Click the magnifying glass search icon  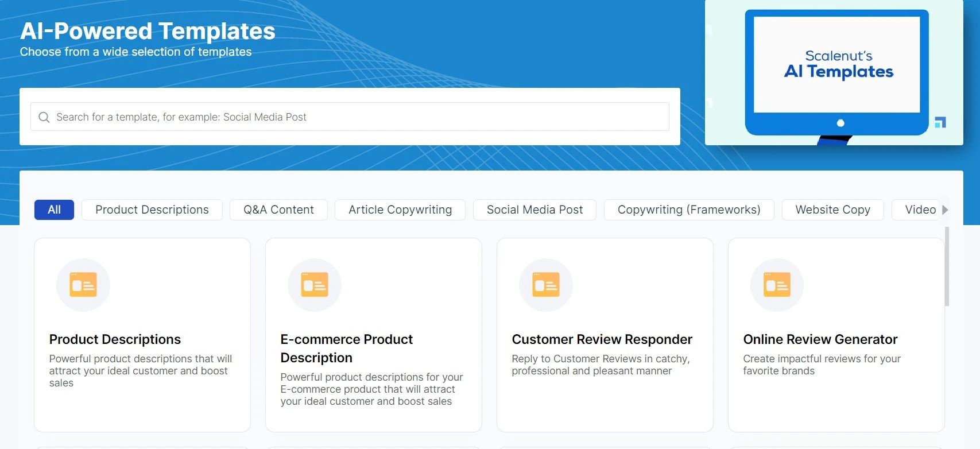coord(44,117)
